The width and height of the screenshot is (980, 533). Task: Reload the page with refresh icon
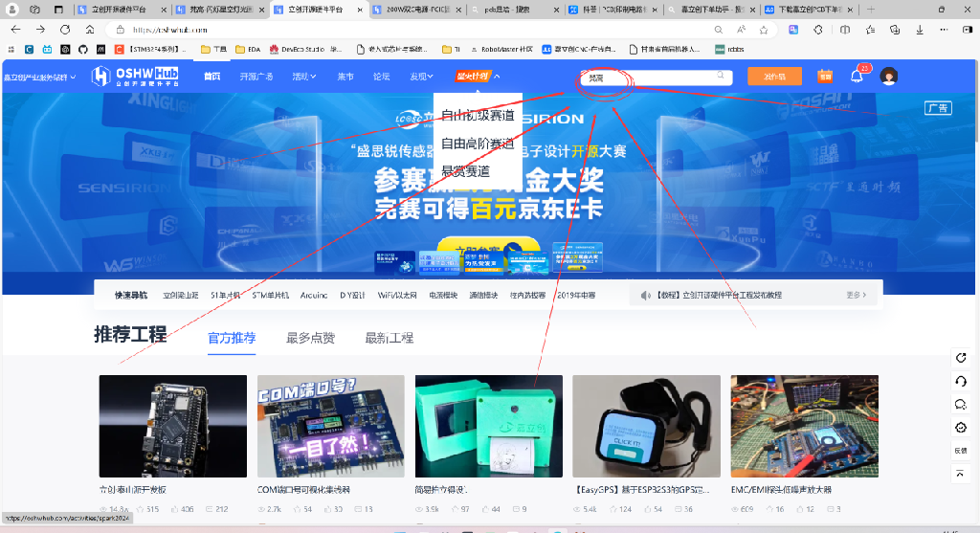(x=65, y=30)
